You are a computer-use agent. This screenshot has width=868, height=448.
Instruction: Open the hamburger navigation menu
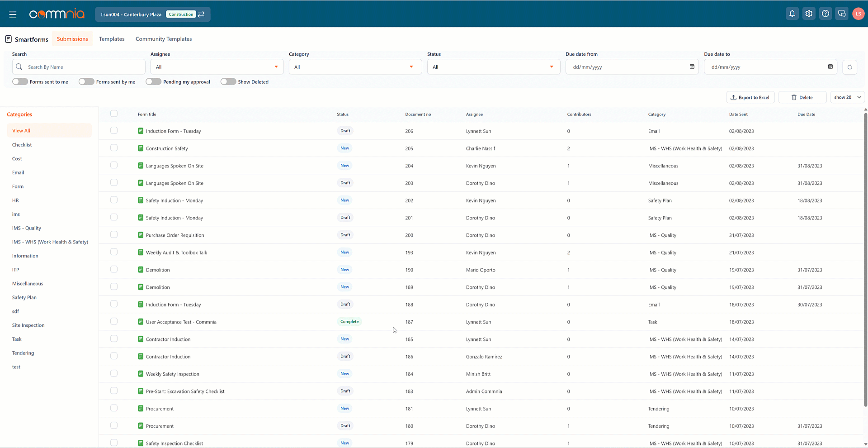coord(13,14)
